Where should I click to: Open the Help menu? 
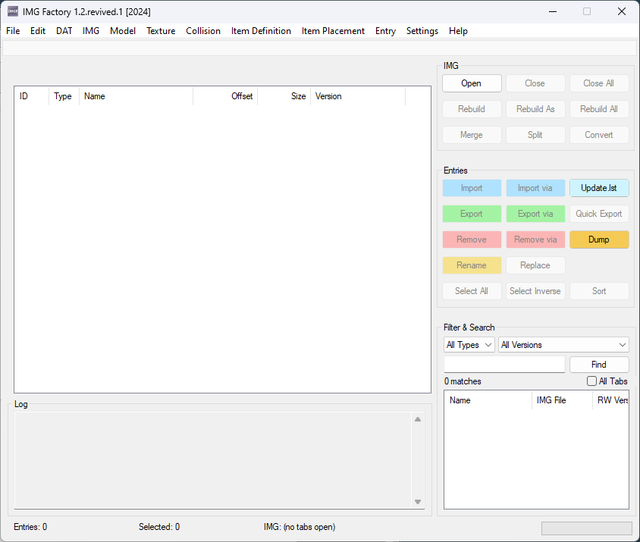click(x=458, y=31)
